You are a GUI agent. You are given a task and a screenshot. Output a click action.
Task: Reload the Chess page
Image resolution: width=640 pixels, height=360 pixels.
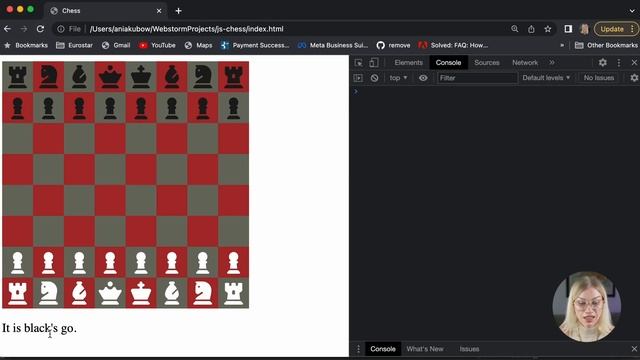[x=40, y=29]
